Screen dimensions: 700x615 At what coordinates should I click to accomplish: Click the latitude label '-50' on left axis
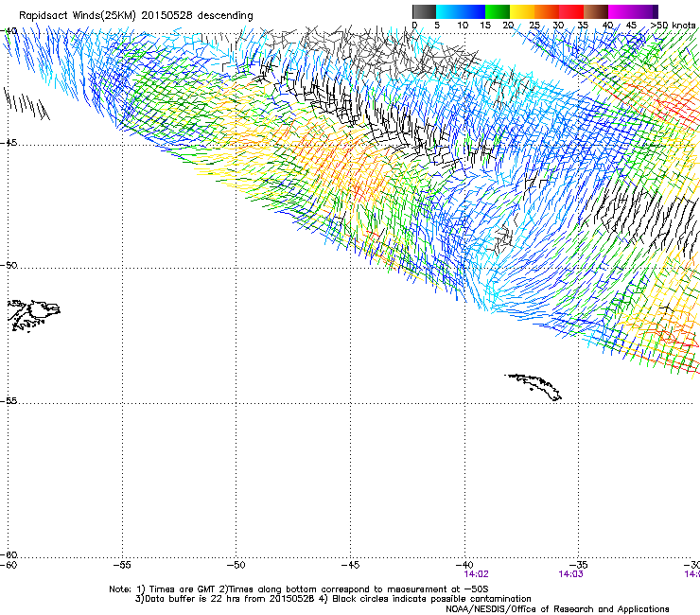[9, 265]
